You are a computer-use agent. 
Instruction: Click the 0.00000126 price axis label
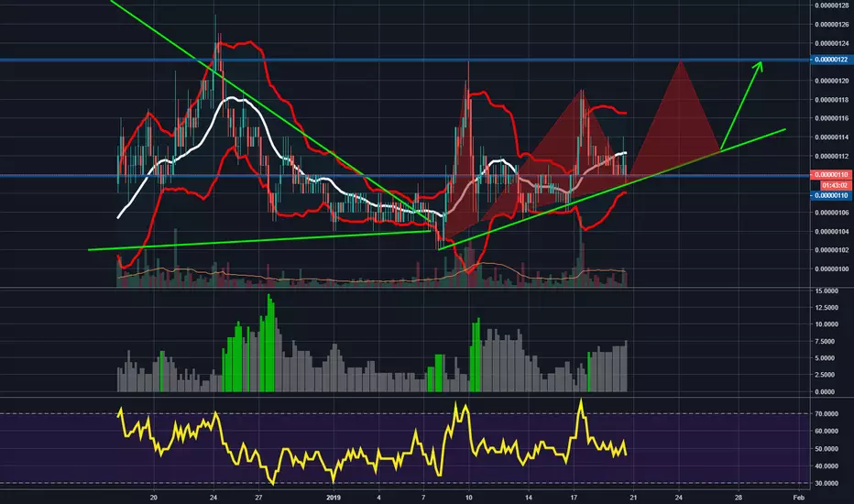point(832,25)
